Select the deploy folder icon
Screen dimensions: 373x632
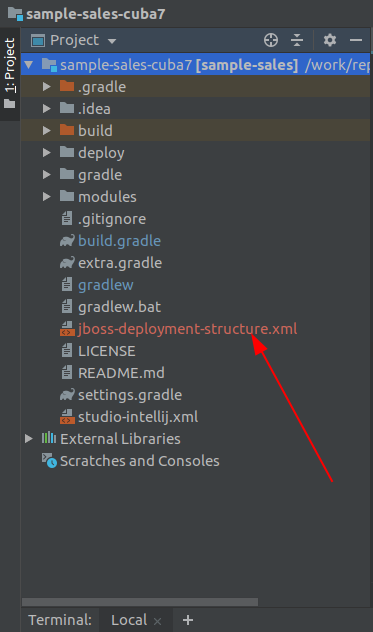pos(67,152)
